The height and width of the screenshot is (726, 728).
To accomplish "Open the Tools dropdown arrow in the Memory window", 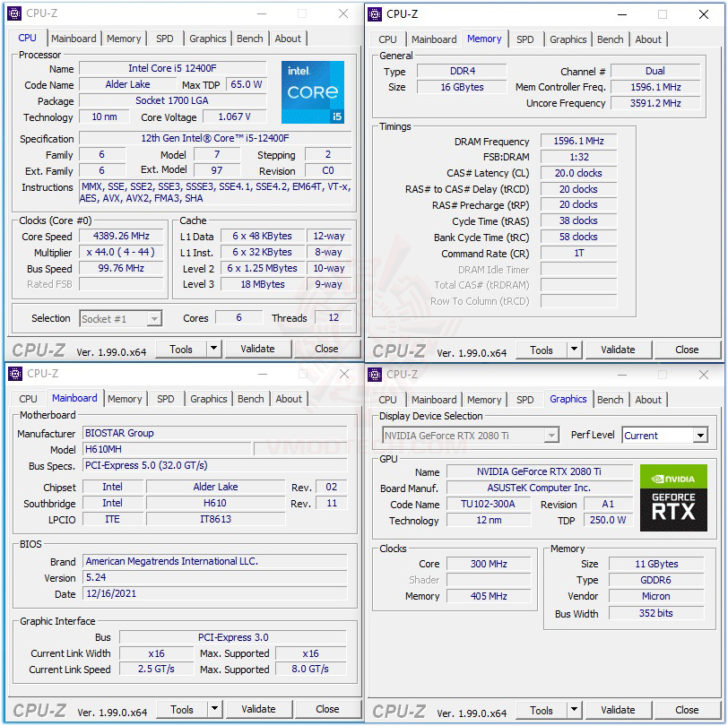I will pos(574,350).
